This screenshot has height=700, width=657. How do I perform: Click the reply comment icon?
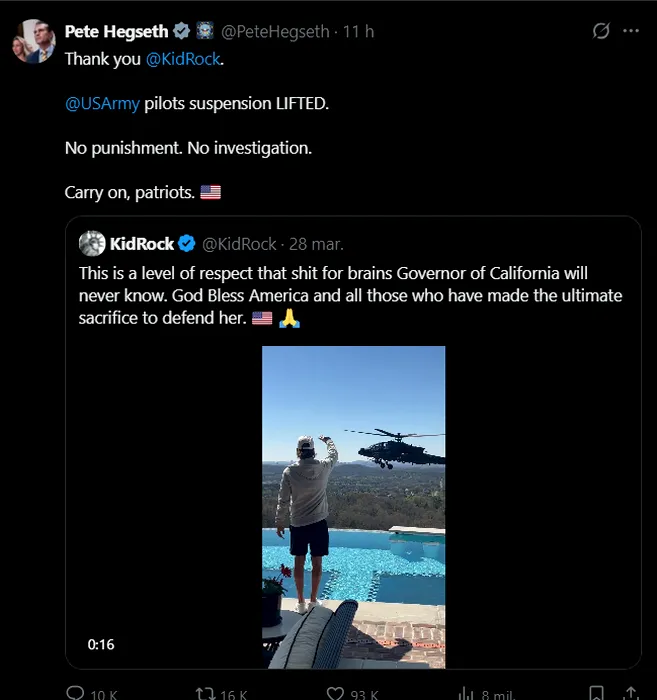(x=75, y=693)
